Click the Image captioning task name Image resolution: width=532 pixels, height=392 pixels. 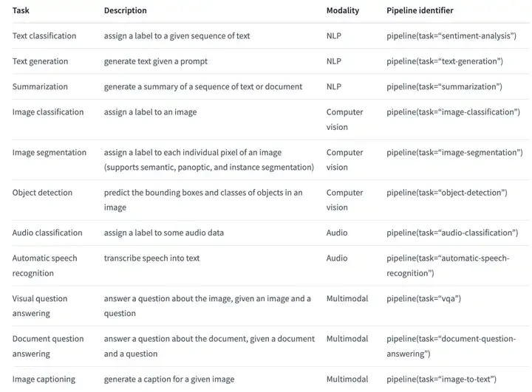[x=44, y=379]
